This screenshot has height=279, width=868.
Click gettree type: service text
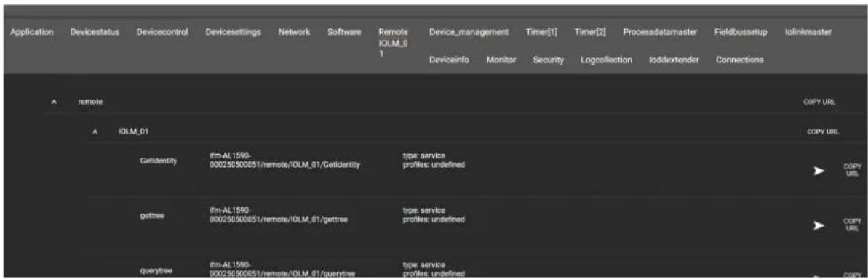pos(423,210)
